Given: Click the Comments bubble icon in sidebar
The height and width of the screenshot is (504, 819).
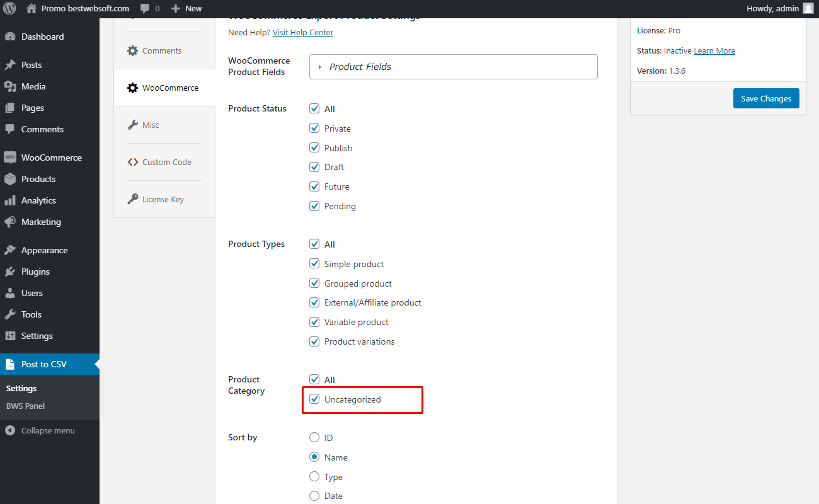Looking at the screenshot, I should click(10, 129).
